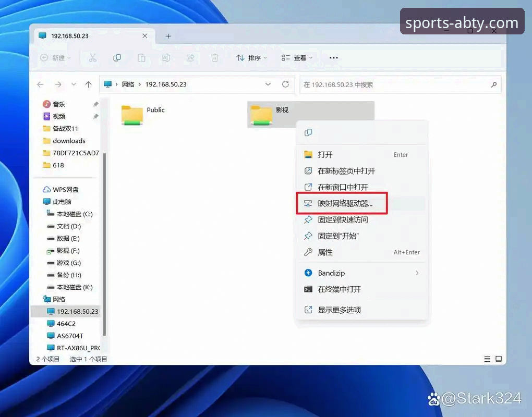The height and width of the screenshot is (417, 532).
Task: Click the Delete trash icon in toolbar
Action: pyautogui.click(x=214, y=58)
